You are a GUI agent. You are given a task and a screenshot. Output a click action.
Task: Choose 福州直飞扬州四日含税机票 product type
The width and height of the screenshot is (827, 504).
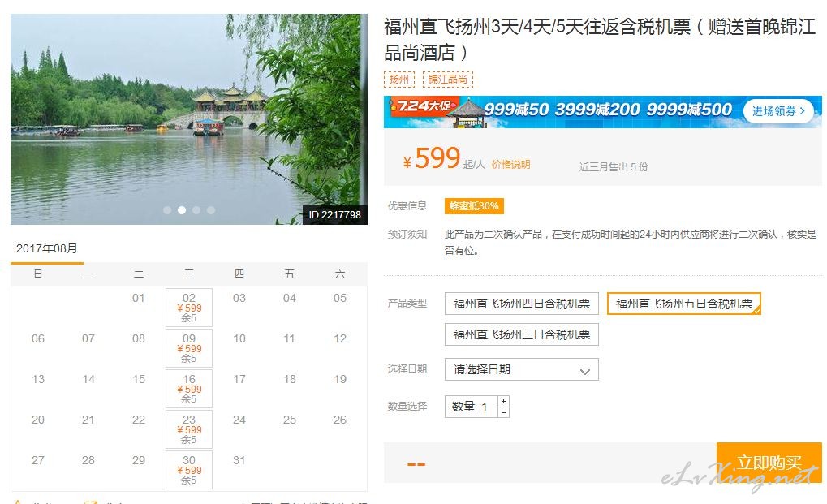click(x=522, y=304)
